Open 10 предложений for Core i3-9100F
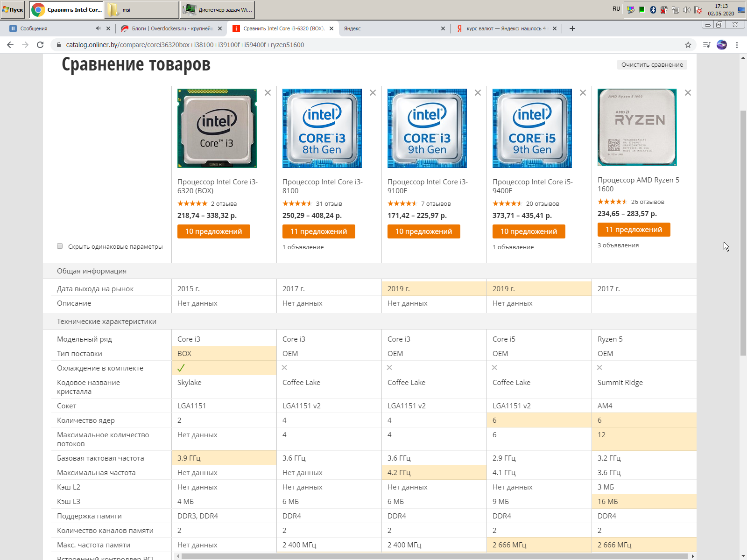 click(423, 231)
